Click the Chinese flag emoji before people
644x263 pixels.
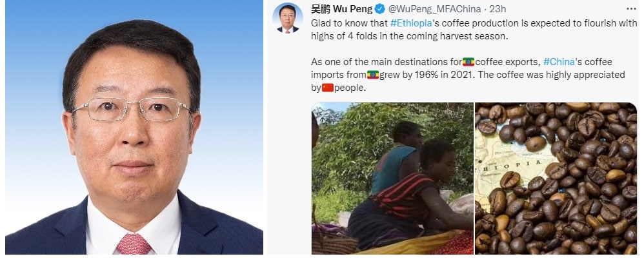click(328, 88)
